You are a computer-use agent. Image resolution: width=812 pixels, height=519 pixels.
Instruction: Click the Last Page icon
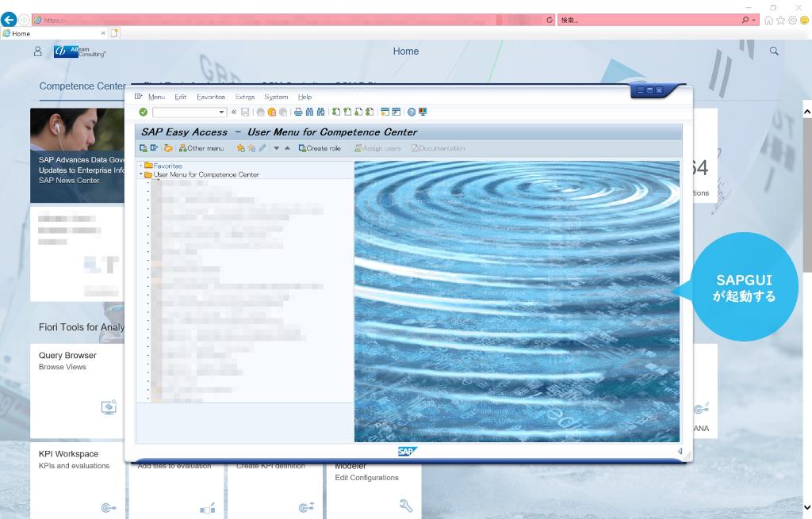pyautogui.click(x=370, y=112)
